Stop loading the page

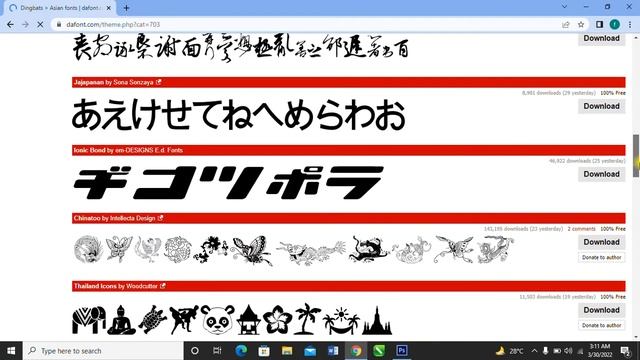pos(40,24)
